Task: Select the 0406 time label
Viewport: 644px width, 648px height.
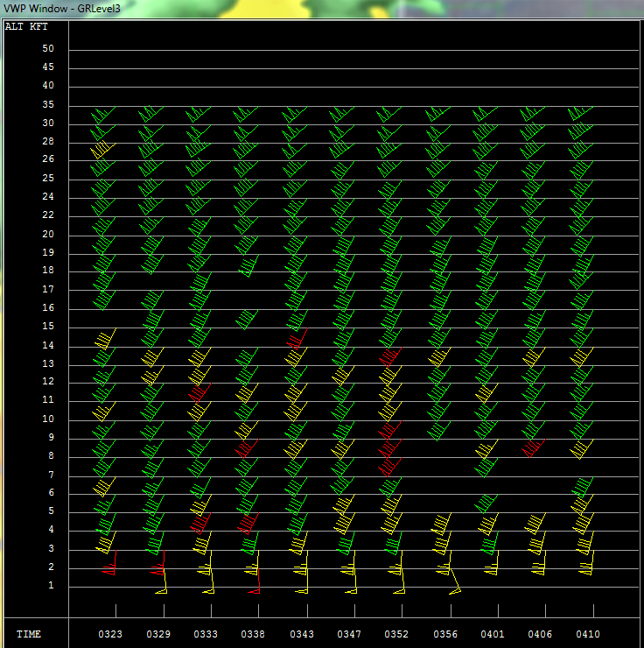Action: (540, 634)
